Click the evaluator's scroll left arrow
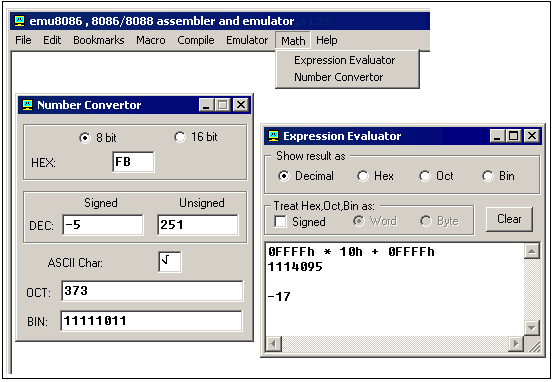Viewport: 555px width, 382px height. point(274,343)
